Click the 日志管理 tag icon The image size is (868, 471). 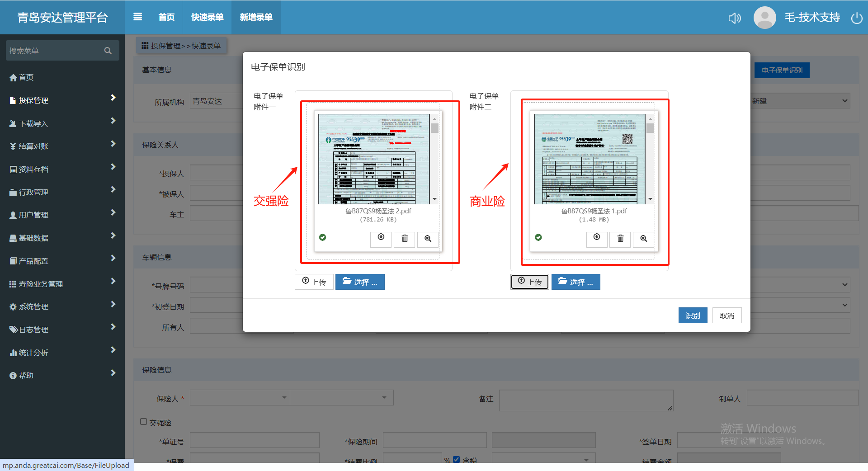point(14,330)
